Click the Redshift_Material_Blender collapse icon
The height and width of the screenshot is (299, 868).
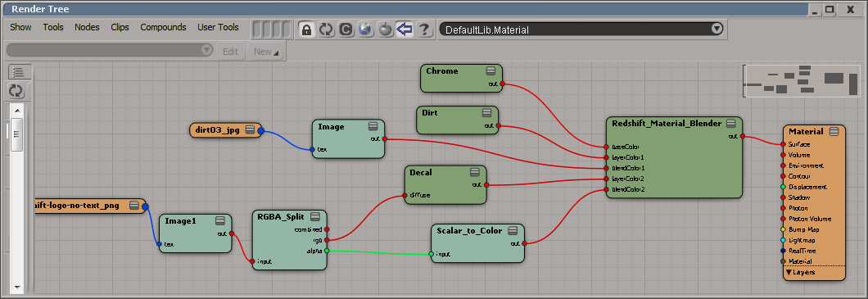[x=730, y=123]
